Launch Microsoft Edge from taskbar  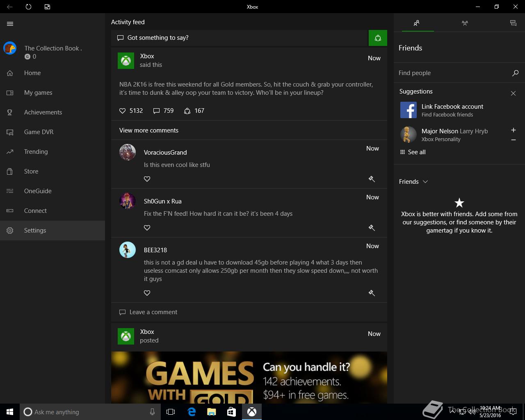coord(192,412)
